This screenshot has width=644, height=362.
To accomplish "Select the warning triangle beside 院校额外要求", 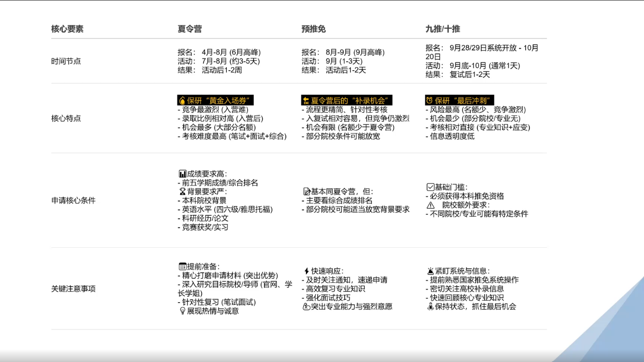I will (430, 206).
